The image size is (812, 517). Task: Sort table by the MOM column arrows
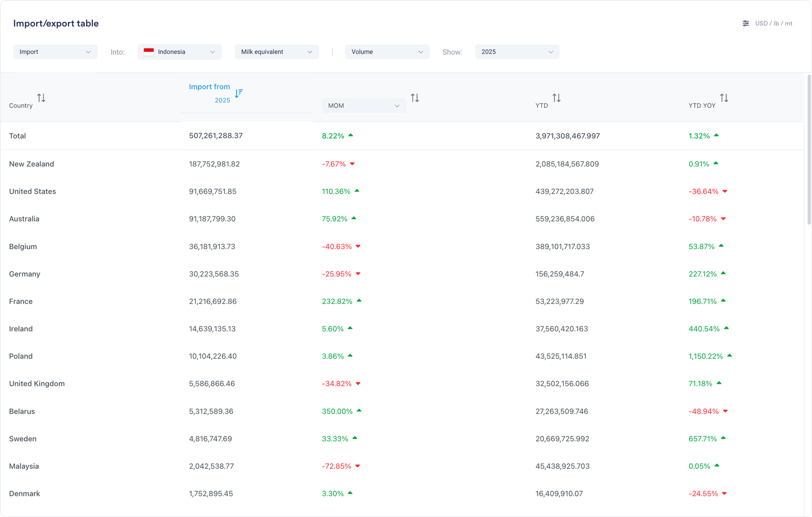(415, 98)
